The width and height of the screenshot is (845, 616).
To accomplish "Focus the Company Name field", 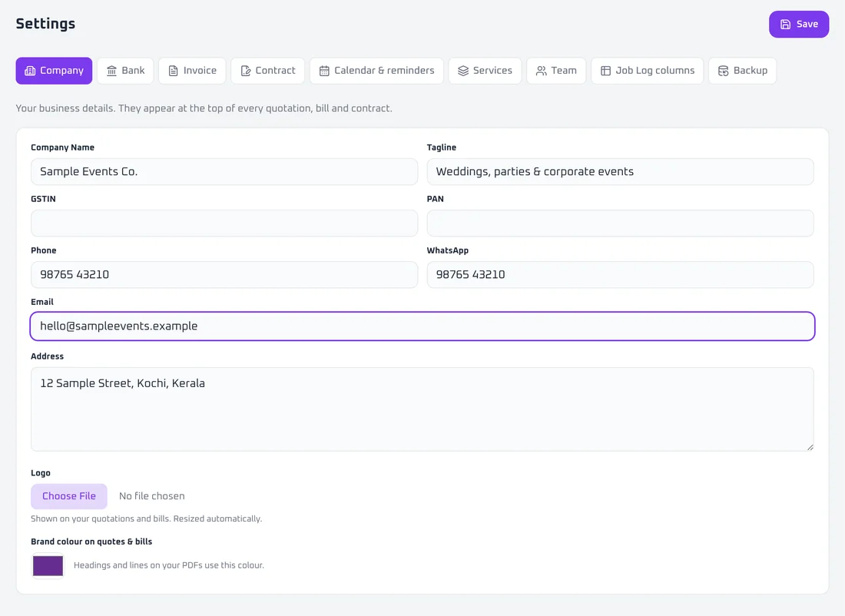I will click(224, 171).
